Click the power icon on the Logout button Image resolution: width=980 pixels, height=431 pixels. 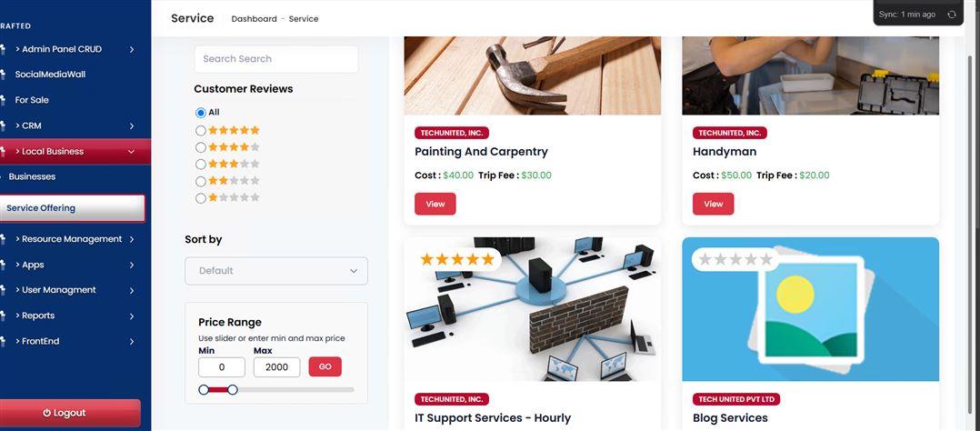click(46, 413)
